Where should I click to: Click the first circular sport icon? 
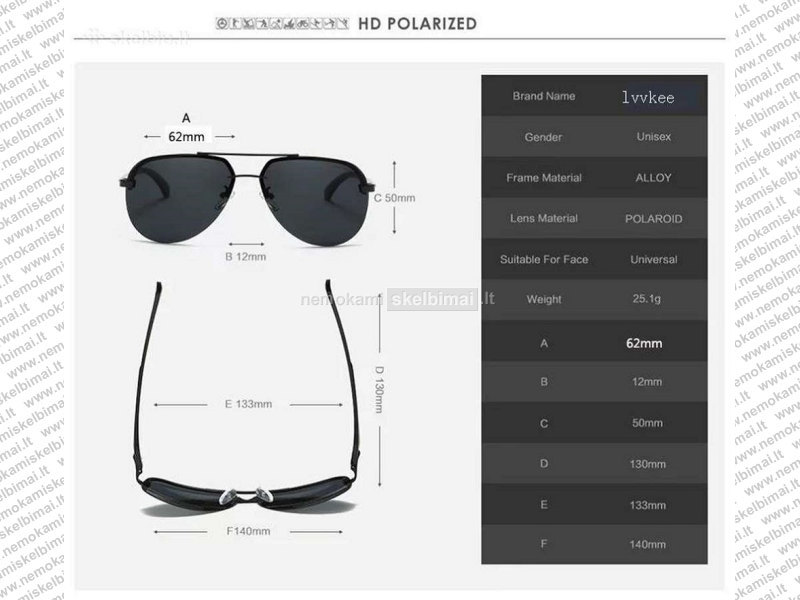(221, 23)
